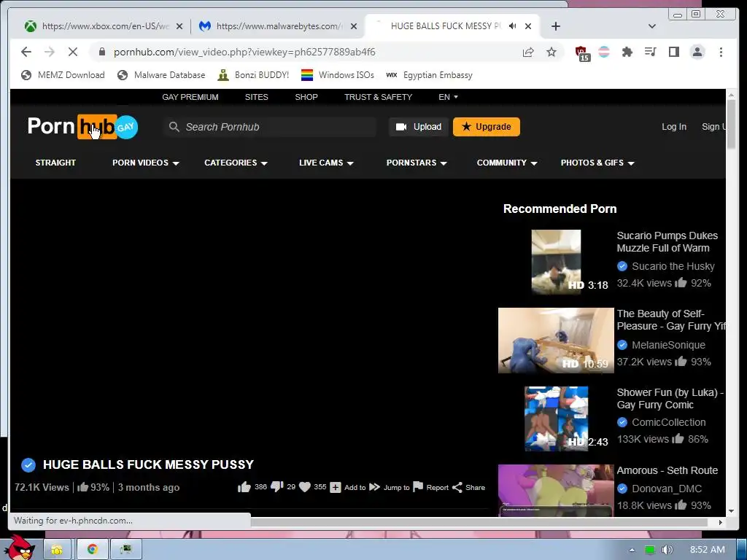Expand the EN language dropdown
The height and width of the screenshot is (560, 747).
(x=448, y=97)
